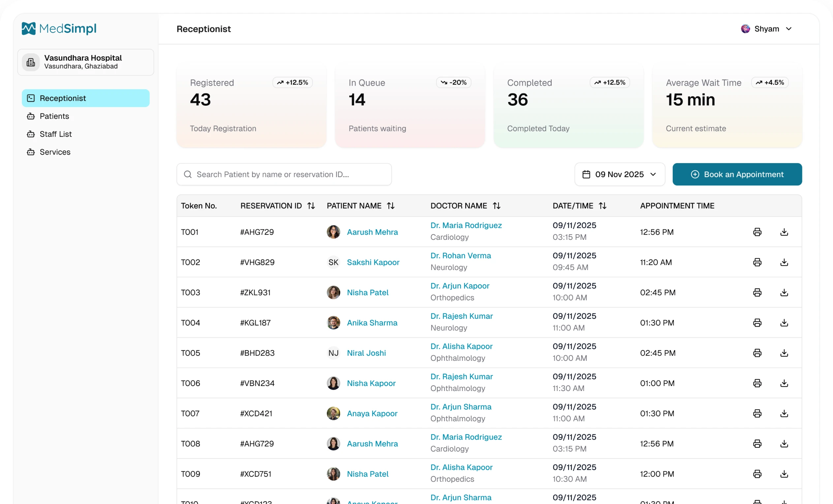833x504 pixels.
Task: Expand the Shyam account menu
Action: click(790, 29)
